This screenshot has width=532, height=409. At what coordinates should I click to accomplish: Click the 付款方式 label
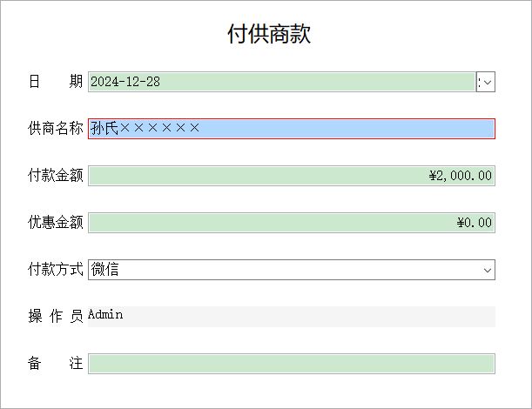pos(56,270)
